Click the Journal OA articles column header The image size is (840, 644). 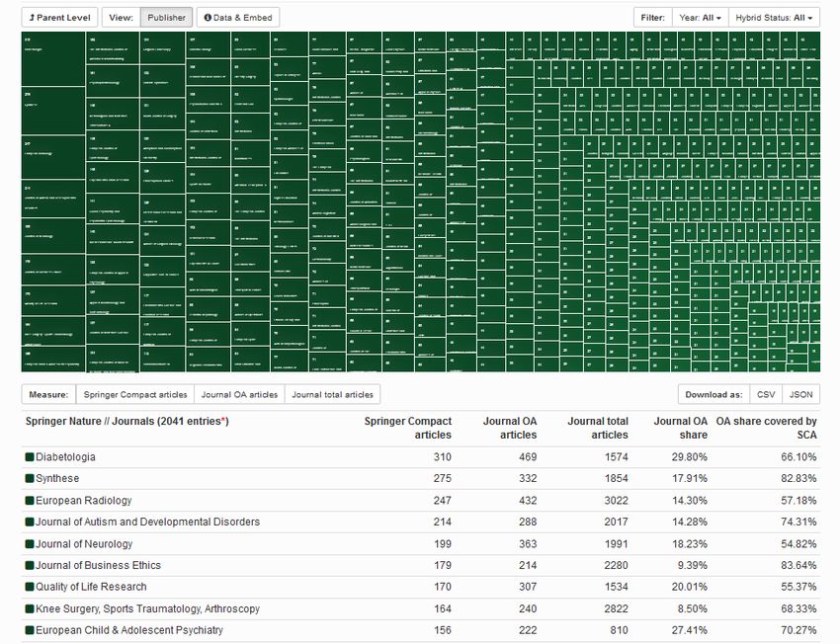510,428
